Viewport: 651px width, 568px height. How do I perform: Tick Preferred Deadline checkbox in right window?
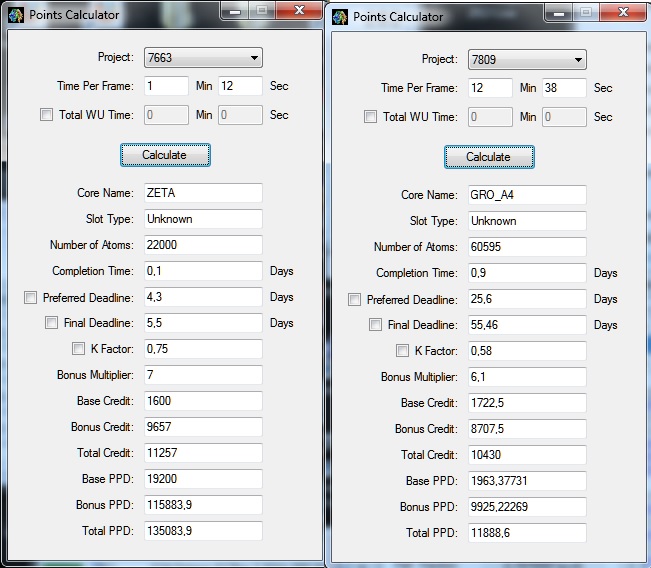[354, 299]
